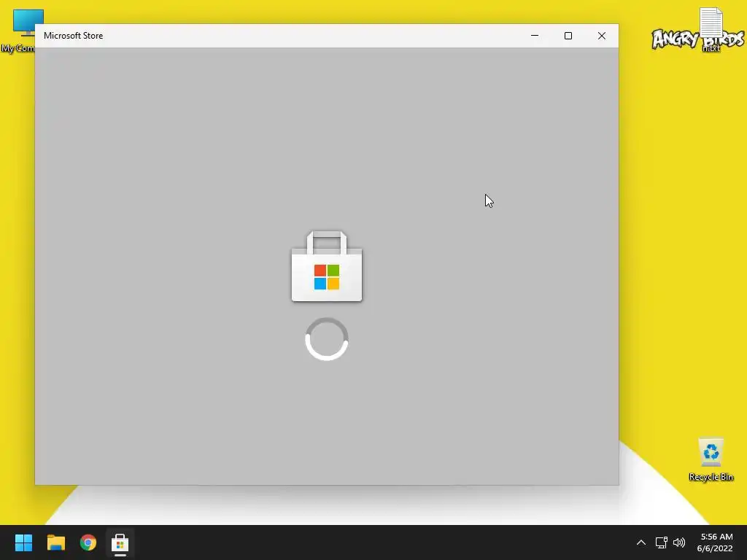Minimize the Microsoft Store window
This screenshot has width=747, height=560.
click(535, 36)
